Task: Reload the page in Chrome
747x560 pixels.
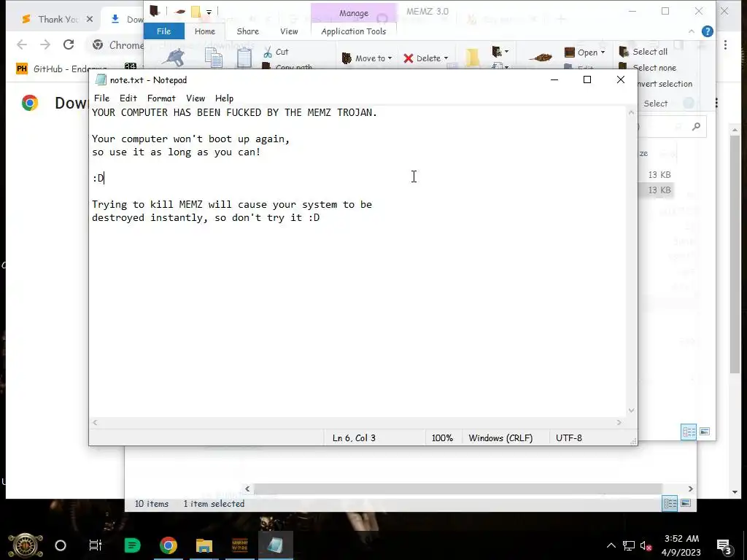Action: 69,44
